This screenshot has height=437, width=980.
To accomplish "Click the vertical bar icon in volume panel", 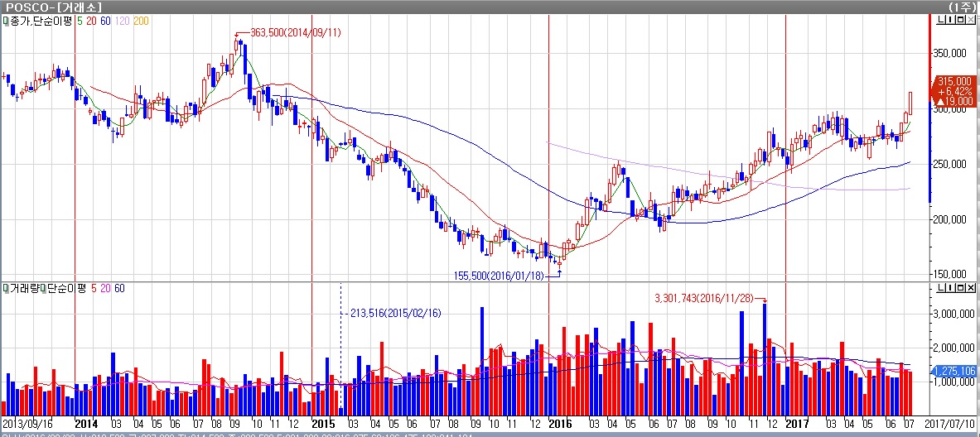I will coord(949,288).
